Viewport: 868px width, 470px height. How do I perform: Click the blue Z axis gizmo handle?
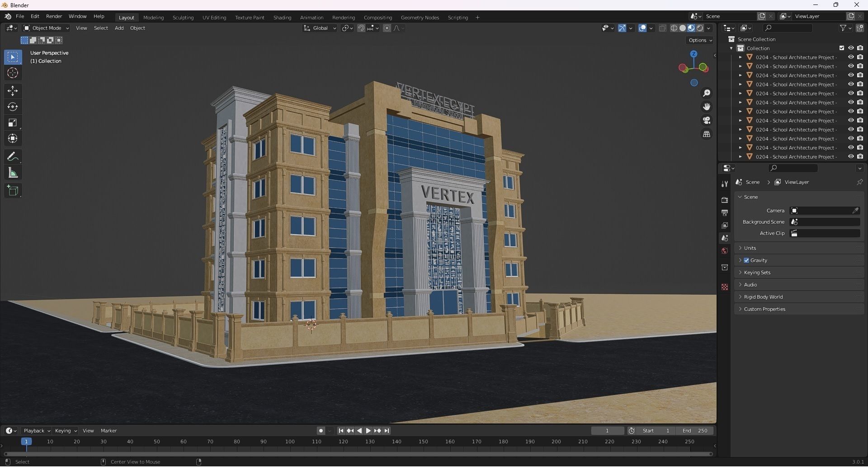pos(693,54)
